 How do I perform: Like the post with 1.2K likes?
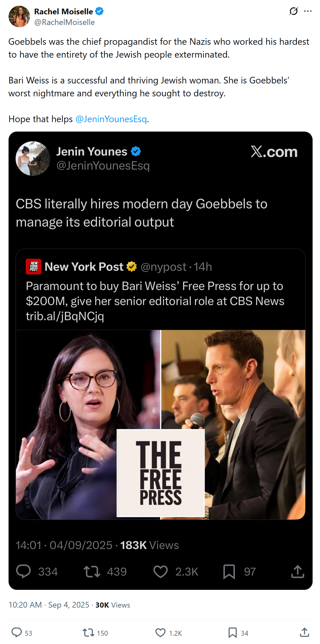click(160, 632)
